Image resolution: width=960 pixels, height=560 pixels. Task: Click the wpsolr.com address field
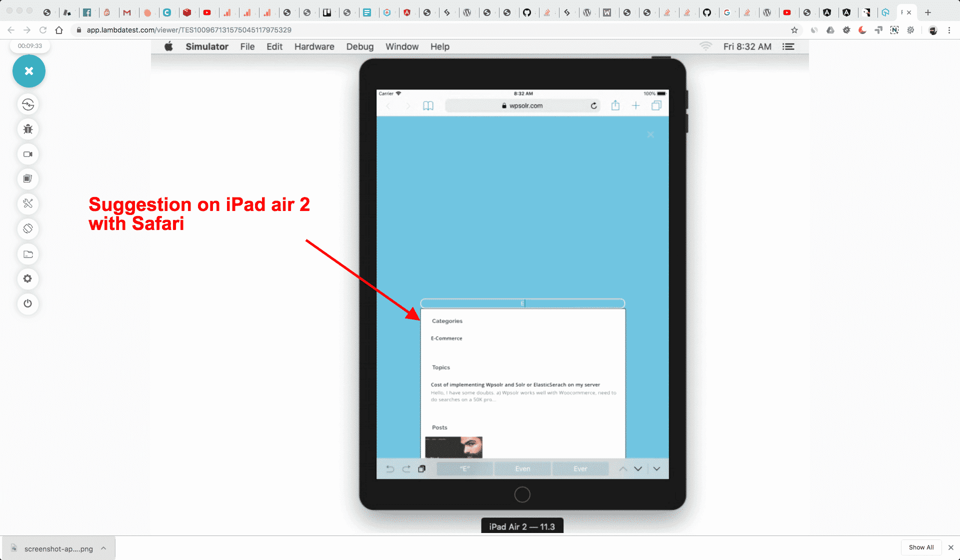click(x=522, y=105)
